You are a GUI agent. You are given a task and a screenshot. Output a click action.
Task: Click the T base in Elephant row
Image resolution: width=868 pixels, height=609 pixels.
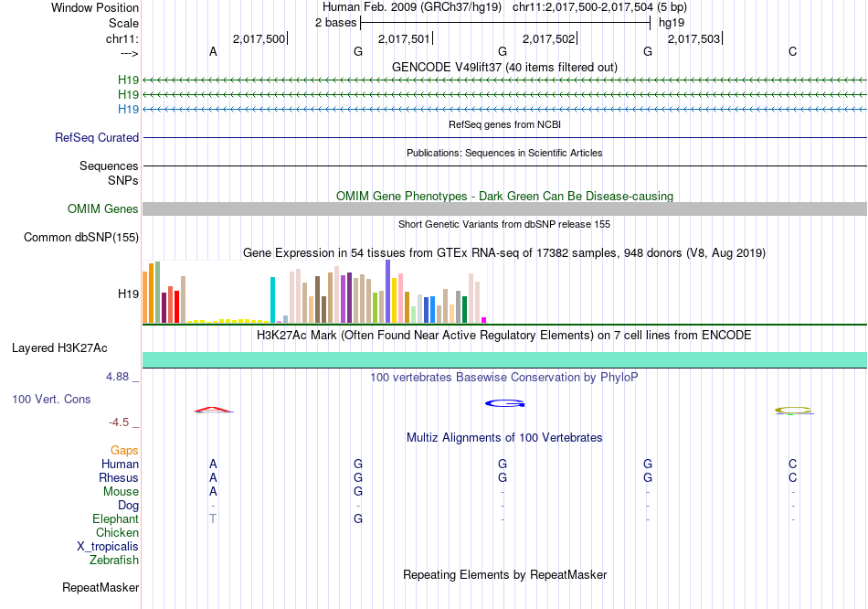[x=213, y=518]
